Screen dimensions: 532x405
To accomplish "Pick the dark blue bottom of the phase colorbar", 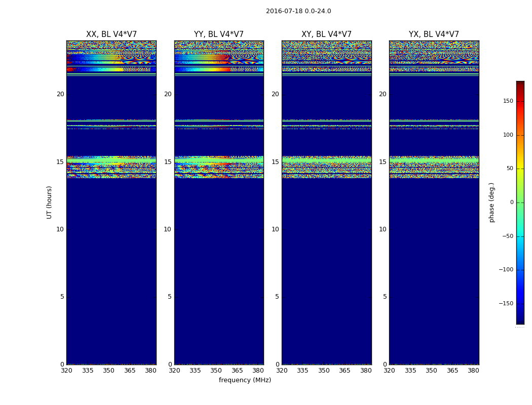I will [x=520, y=321].
